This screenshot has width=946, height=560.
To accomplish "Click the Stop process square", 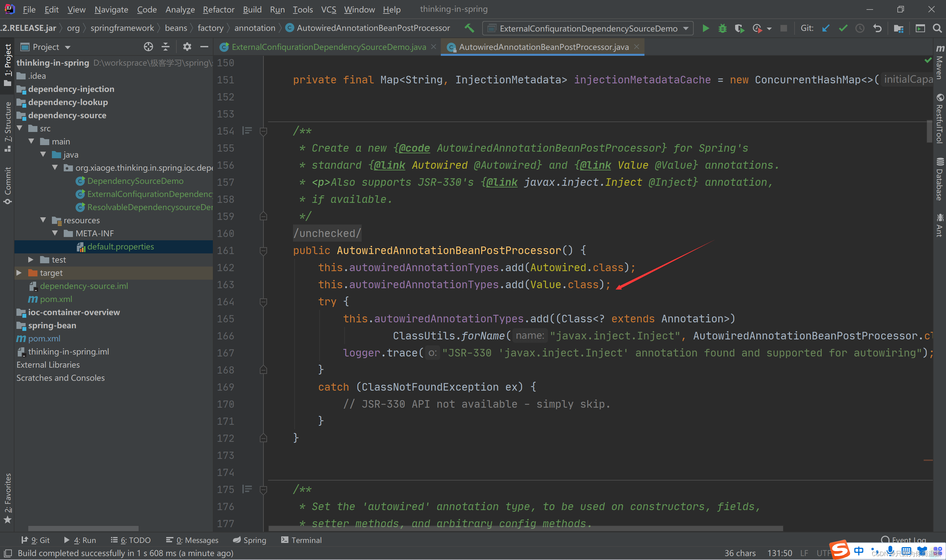I will pyautogui.click(x=784, y=28).
